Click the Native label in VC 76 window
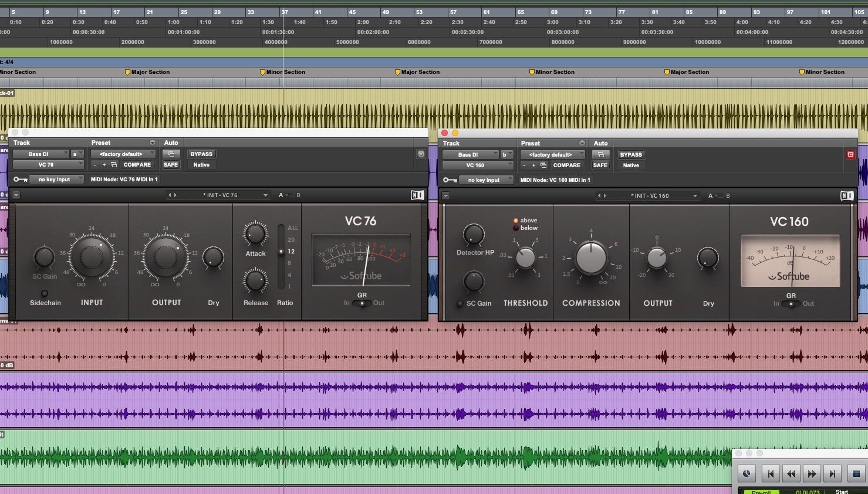This screenshot has height=494, width=868. coord(201,165)
